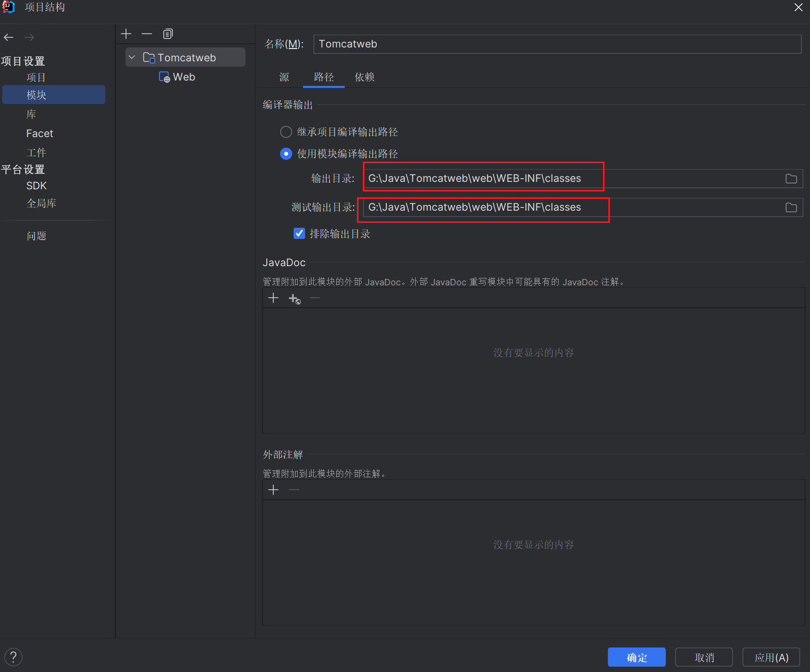
Task: Select 继承项目编译输出路径 radio option
Action: click(286, 132)
